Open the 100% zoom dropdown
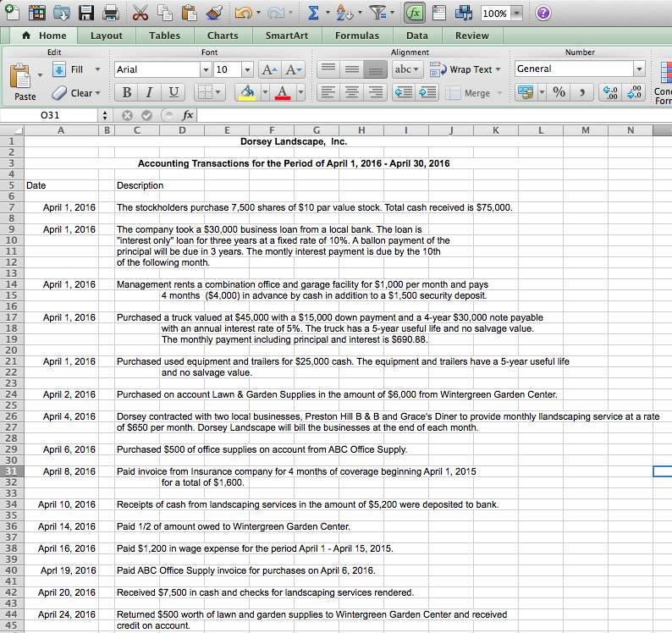The height and width of the screenshot is (633, 672). click(x=517, y=14)
